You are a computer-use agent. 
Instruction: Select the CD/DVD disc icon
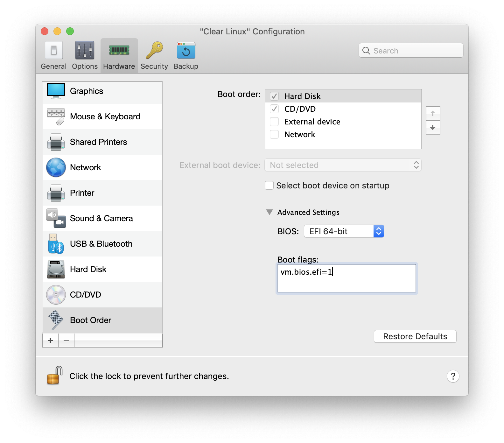[x=56, y=295]
